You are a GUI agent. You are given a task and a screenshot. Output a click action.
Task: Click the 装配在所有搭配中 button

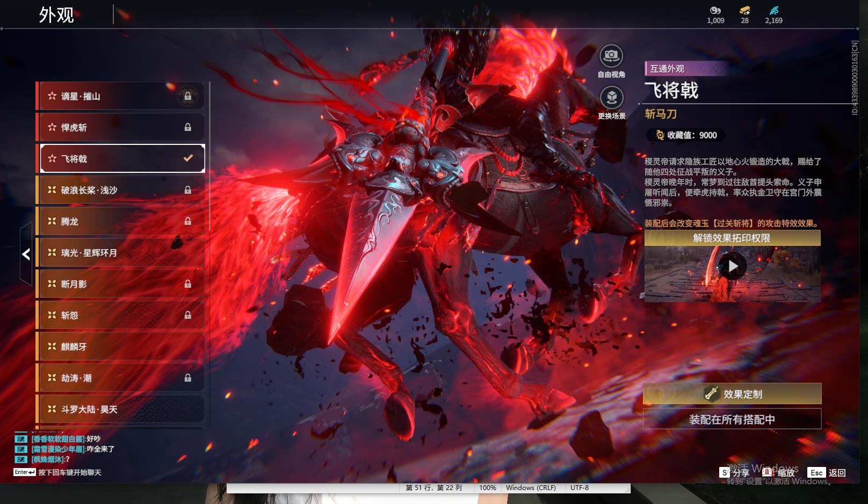[x=732, y=419]
